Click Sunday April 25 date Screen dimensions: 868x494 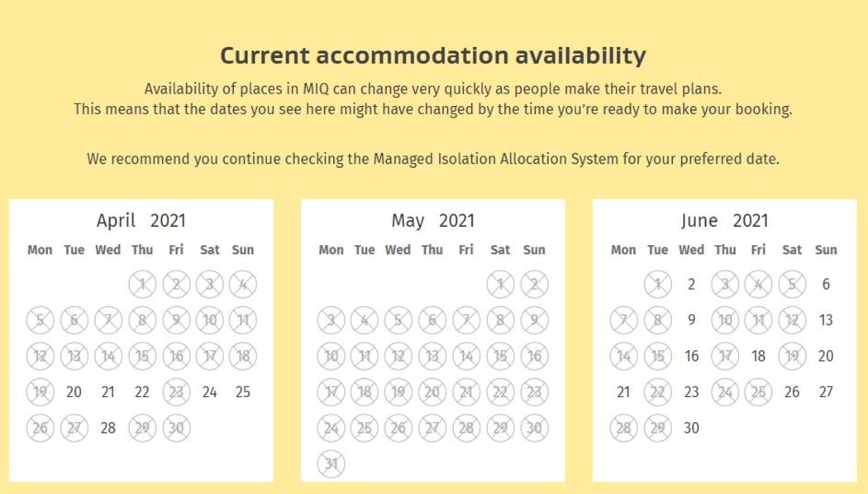pos(242,392)
